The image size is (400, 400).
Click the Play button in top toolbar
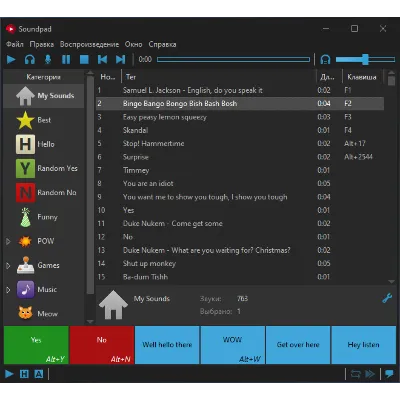[11, 60]
